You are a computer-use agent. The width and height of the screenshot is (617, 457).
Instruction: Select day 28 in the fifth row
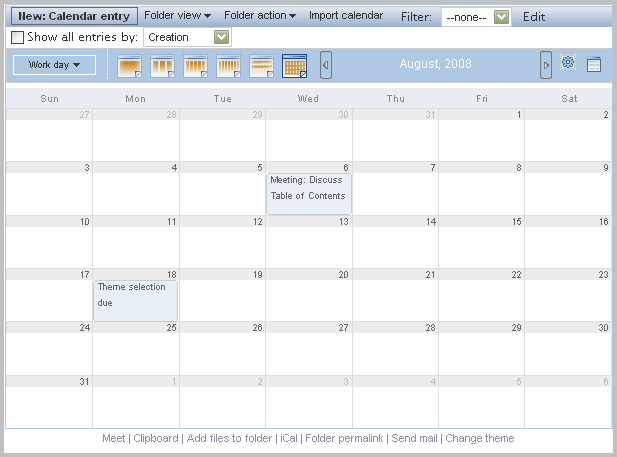pos(430,327)
